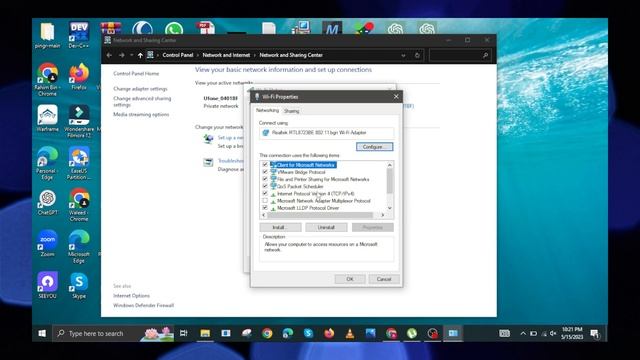This screenshot has width=640, height=360.
Task: Expand chevron after Network and Internet breadcrumb
Action: pyautogui.click(x=255, y=55)
